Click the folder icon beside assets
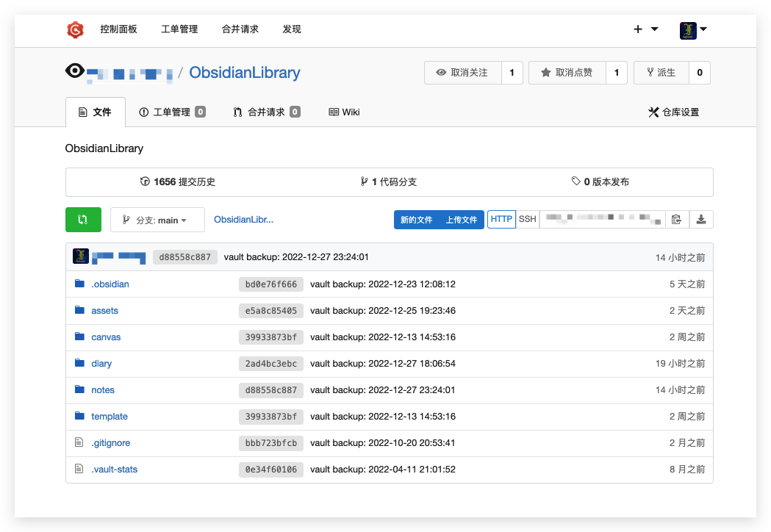 coord(79,310)
